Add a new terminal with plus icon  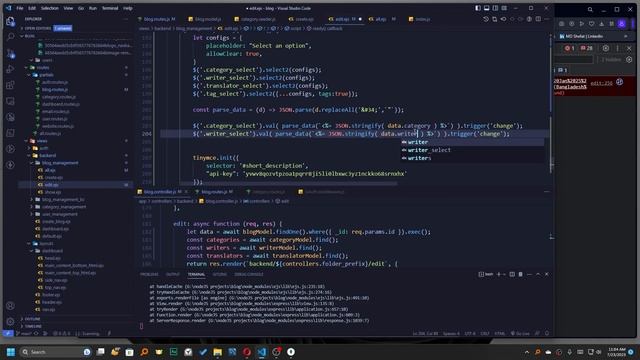[498, 274]
